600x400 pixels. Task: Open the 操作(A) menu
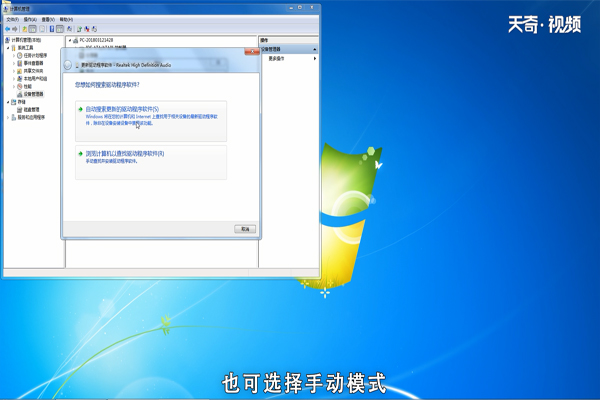click(30, 20)
